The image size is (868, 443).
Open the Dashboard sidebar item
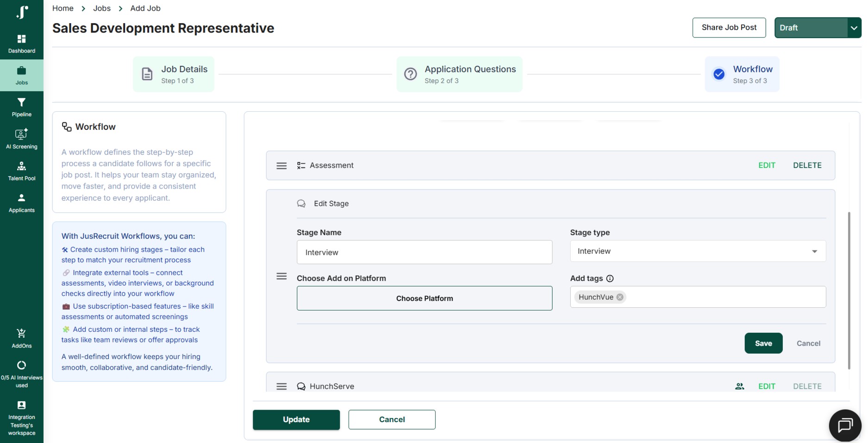point(22,44)
